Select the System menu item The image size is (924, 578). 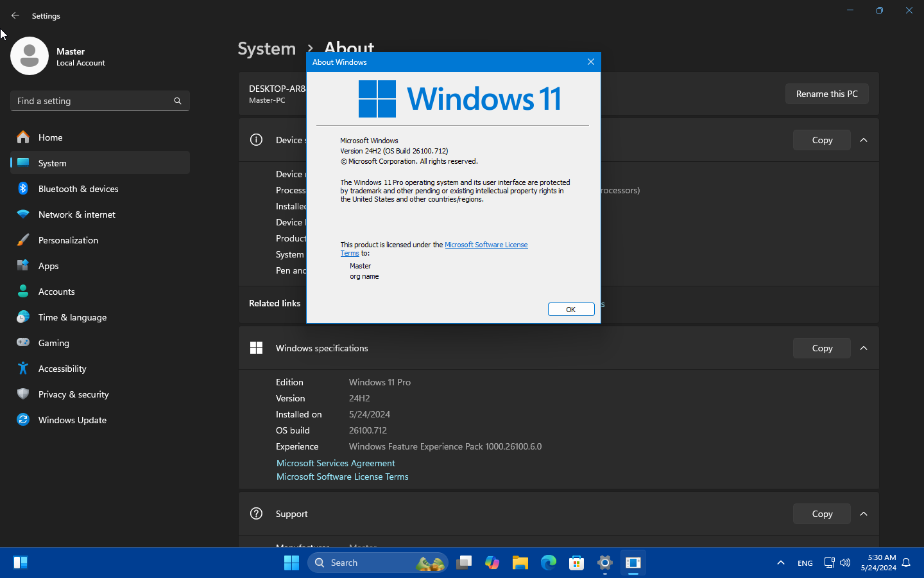52,163
